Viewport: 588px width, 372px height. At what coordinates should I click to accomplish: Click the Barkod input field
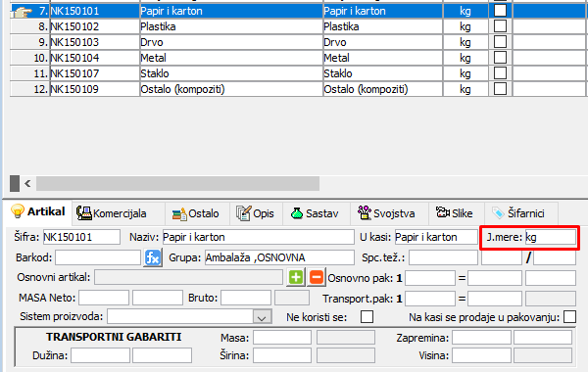click(x=98, y=257)
